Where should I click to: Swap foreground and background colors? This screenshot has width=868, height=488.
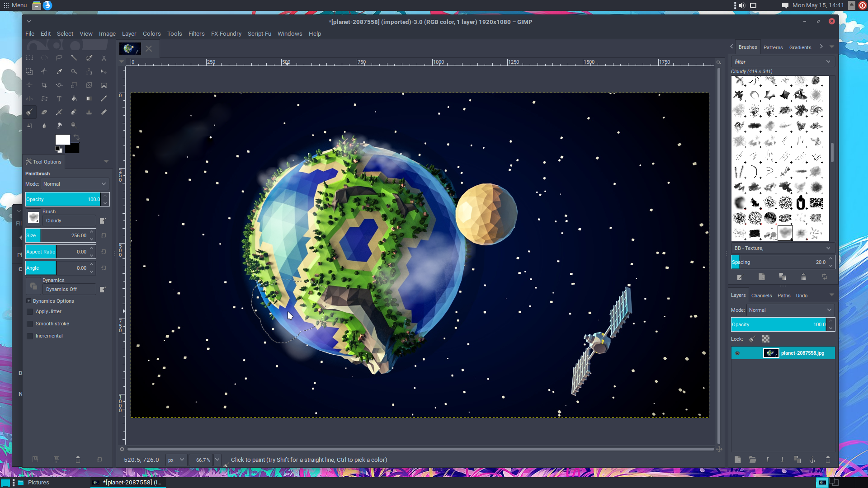coord(76,137)
